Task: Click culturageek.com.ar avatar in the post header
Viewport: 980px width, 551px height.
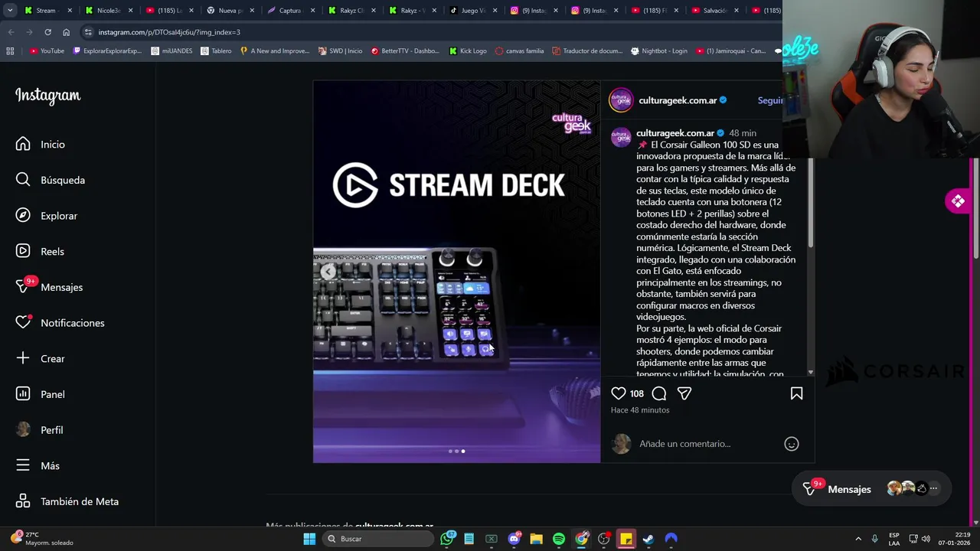Action: (621, 100)
